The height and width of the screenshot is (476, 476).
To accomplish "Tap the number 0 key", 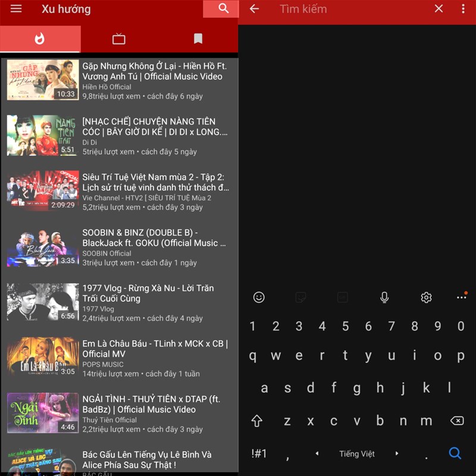I will point(461,326).
